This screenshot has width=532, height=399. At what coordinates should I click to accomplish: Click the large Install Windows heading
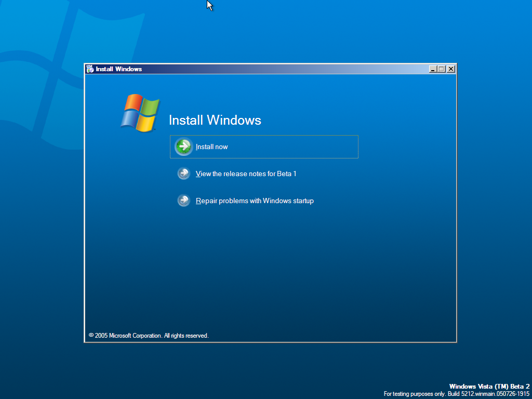(x=215, y=120)
